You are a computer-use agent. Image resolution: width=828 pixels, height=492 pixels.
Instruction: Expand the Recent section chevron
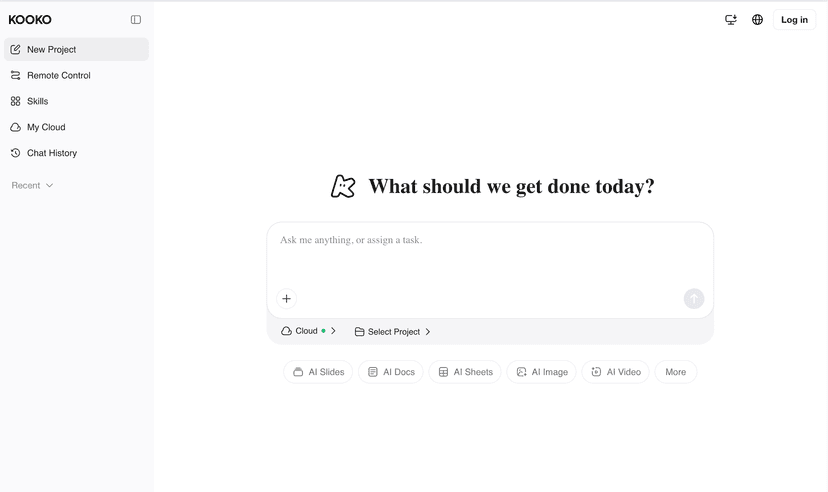coord(50,185)
